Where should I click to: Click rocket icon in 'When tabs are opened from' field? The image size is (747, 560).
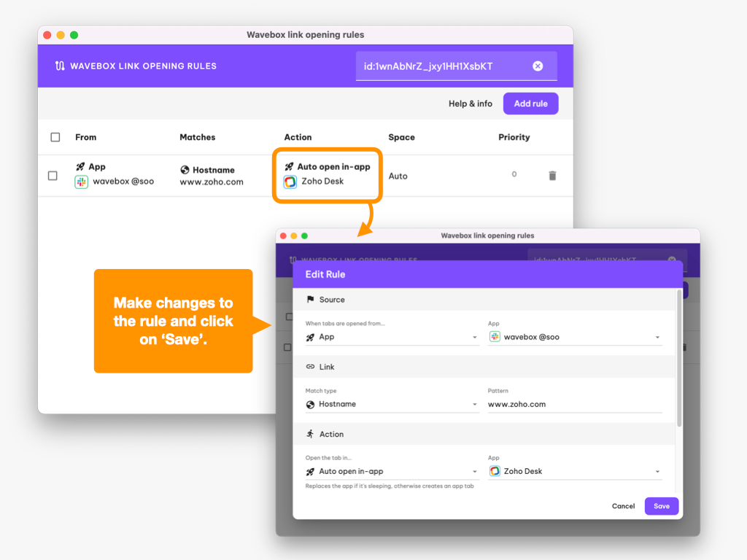click(x=310, y=337)
